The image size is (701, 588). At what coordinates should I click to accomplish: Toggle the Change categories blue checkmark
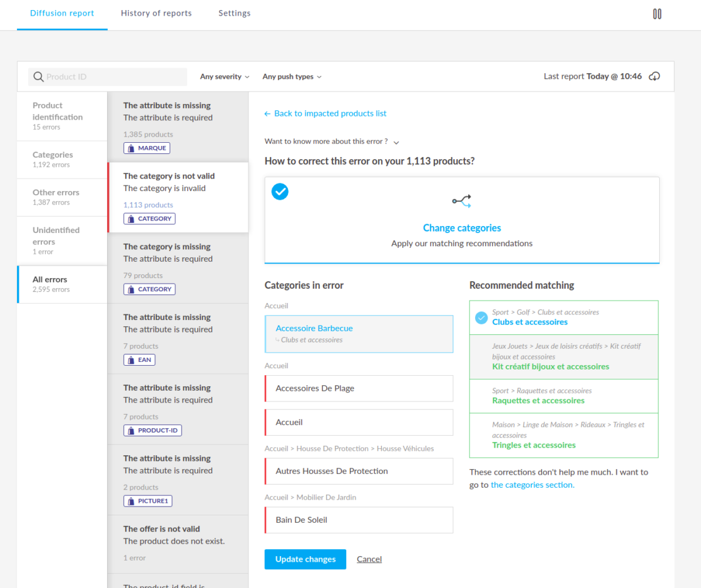pyautogui.click(x=280, y=192)
